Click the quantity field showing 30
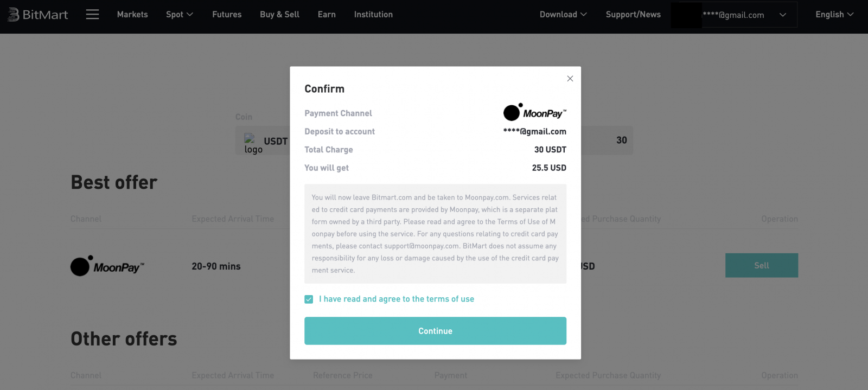This screenshot has width=868, height=390. (622, 140)
